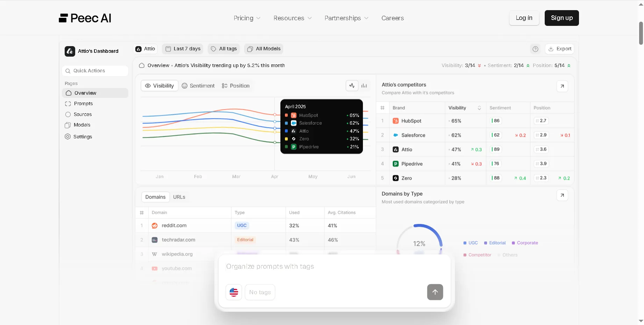The height and width of the screenshot is (325, 644).
Task: Click the page vertical scrollbar thumb
Action: pos(641,33)
